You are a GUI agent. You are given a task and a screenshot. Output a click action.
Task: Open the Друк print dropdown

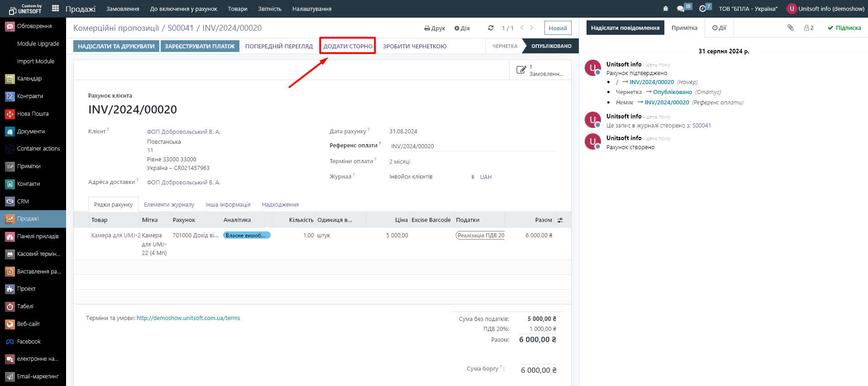[x=434, y=28]
